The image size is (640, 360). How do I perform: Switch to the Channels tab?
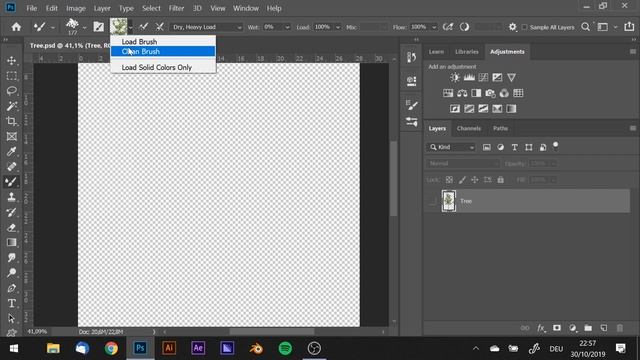tap(469, 129)
